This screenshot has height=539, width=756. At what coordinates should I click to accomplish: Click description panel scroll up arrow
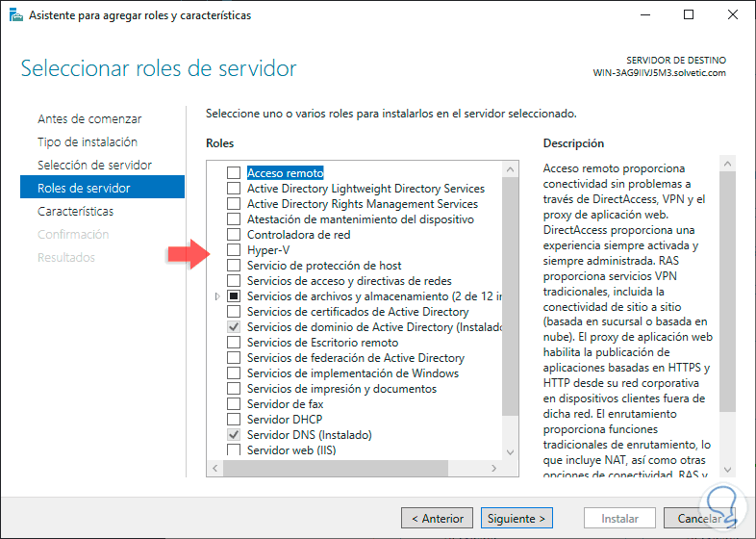727,164
